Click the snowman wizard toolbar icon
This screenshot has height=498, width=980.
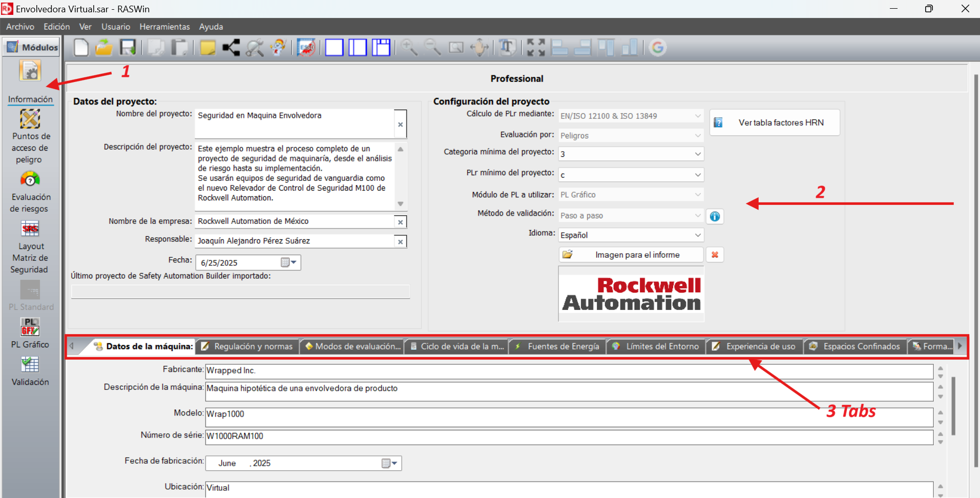(x=278, y=48)
